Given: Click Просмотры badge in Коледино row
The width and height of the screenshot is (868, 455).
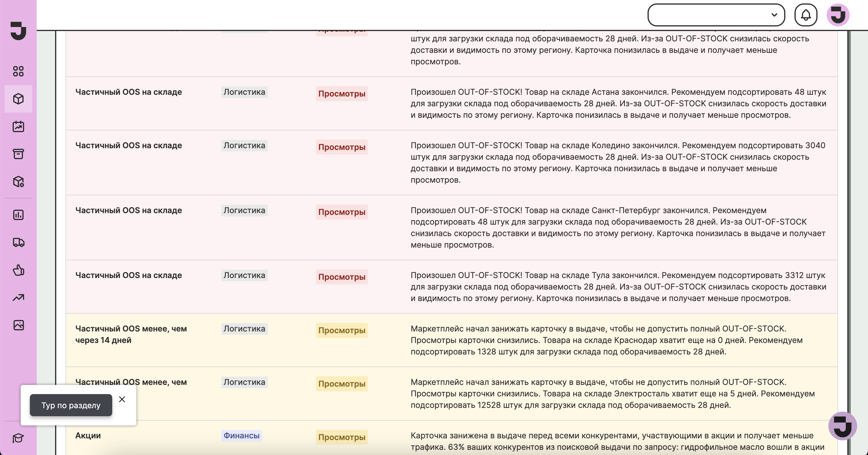Looking at the screenshot, I should click(342, 147).
